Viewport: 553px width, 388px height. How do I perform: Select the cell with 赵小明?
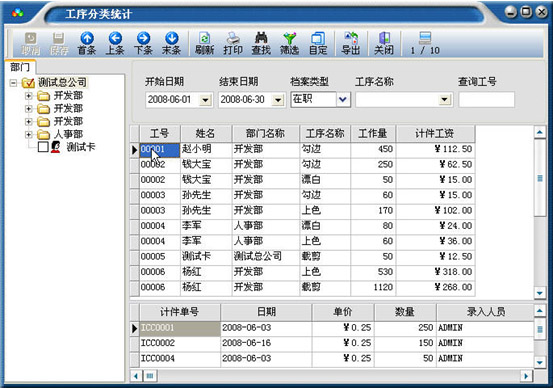point(206,150)
